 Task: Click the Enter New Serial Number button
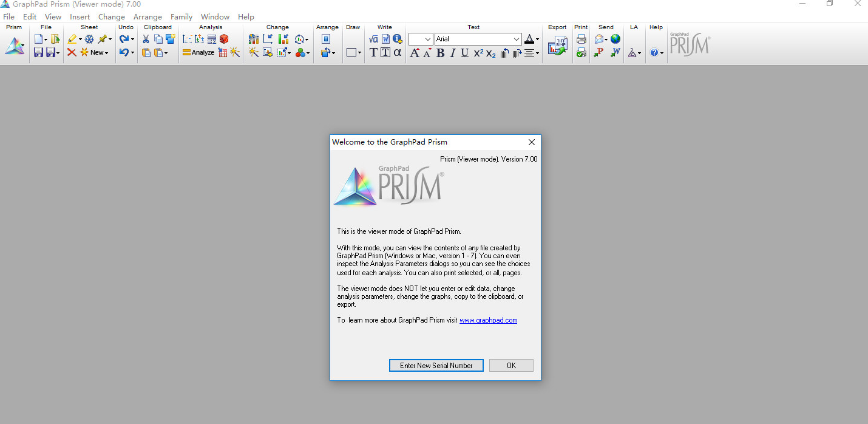(x=436, y=366)
